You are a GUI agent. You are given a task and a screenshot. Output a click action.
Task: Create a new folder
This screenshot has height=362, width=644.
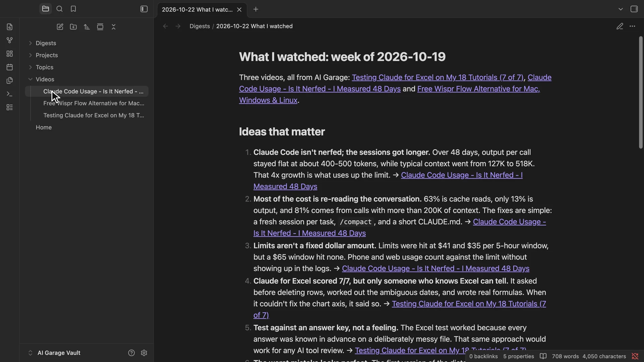tap(73, 27)
